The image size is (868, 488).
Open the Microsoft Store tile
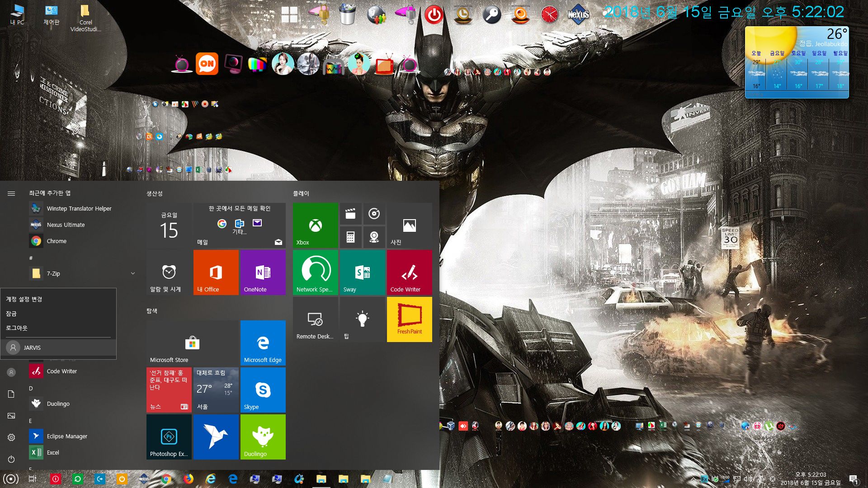coord(192,343)
